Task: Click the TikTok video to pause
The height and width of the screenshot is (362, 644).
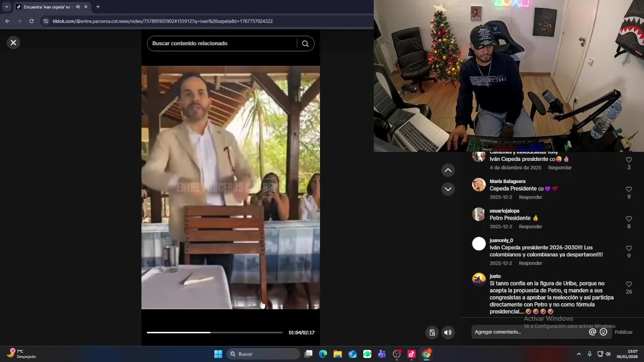Action: [x=230, y=187]
